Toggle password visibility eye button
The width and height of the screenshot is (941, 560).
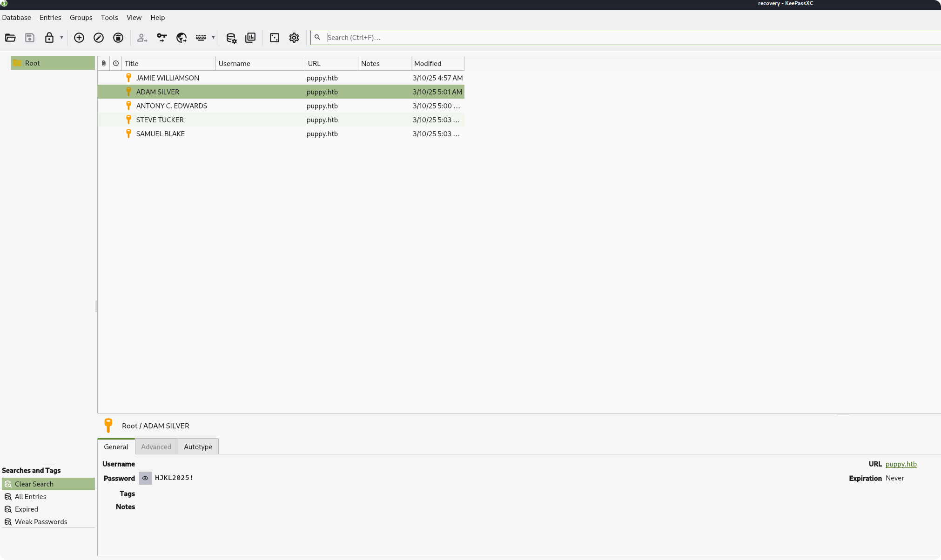coord(145,478)
